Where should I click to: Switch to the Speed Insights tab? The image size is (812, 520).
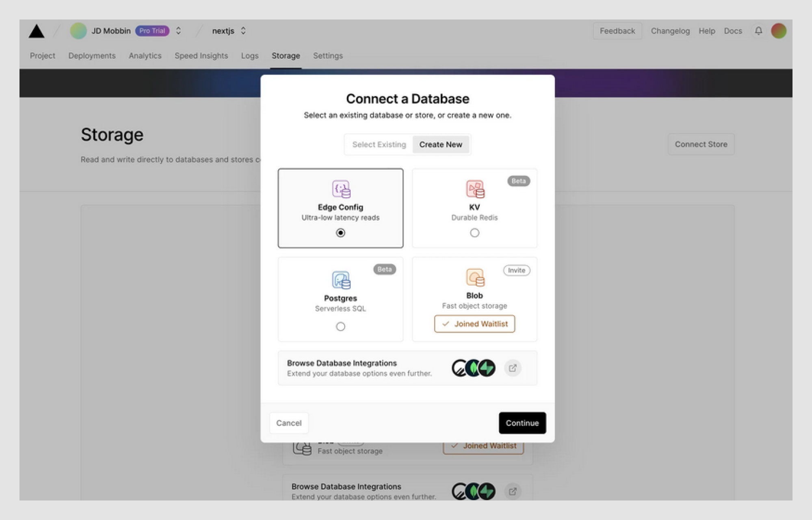click(x=201, y=56)
